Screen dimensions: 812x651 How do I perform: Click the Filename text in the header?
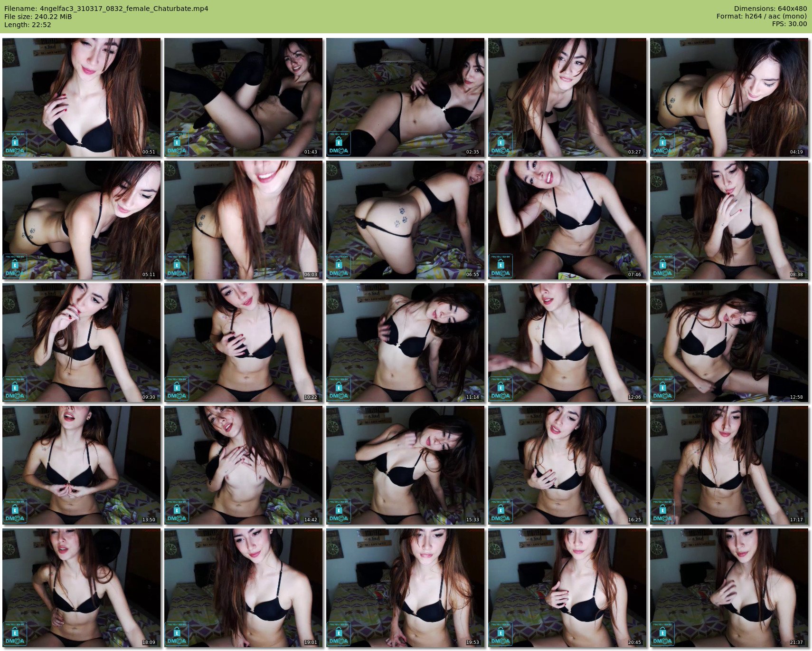click(106, 9)
